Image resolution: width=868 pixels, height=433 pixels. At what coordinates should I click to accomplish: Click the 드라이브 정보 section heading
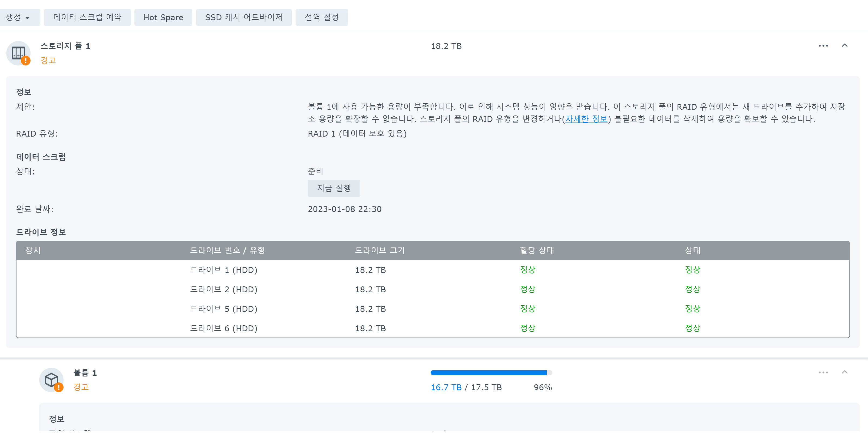pos(41,232)
